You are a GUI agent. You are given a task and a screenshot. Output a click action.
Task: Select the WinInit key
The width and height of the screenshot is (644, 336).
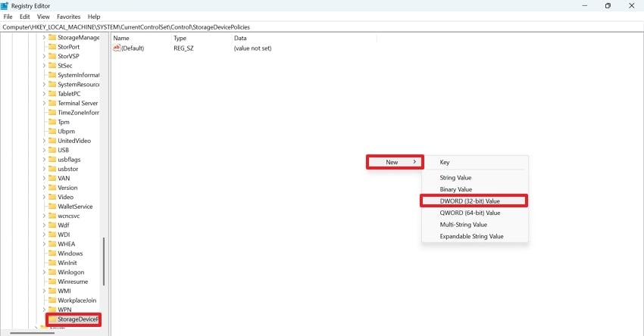click(x=67, y=263)
